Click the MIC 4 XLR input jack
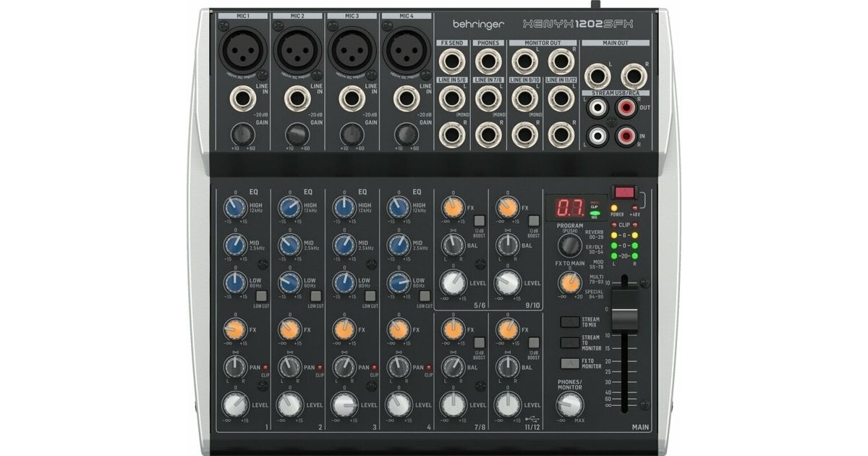The image size is (868, 456). point(407,50)
